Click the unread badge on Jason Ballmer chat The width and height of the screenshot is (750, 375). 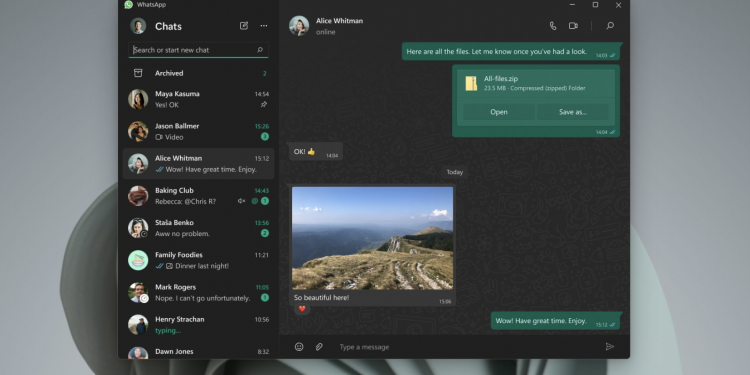pyautogui.click(x=265, y=136)
